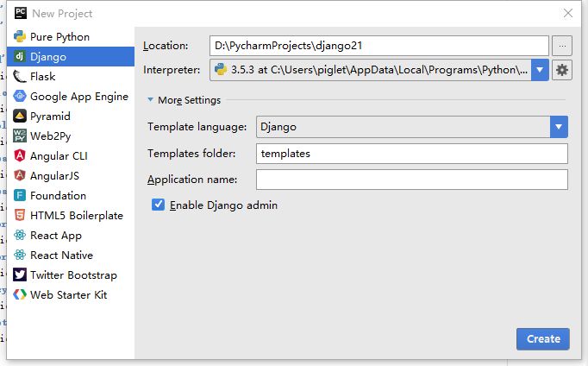Click the Template language Django combo field
This screenshot has height=366, width=588.
tap(412, 127)
